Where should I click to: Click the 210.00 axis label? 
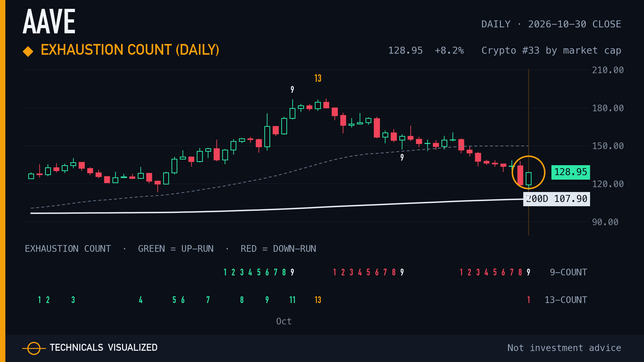point(608,70)
